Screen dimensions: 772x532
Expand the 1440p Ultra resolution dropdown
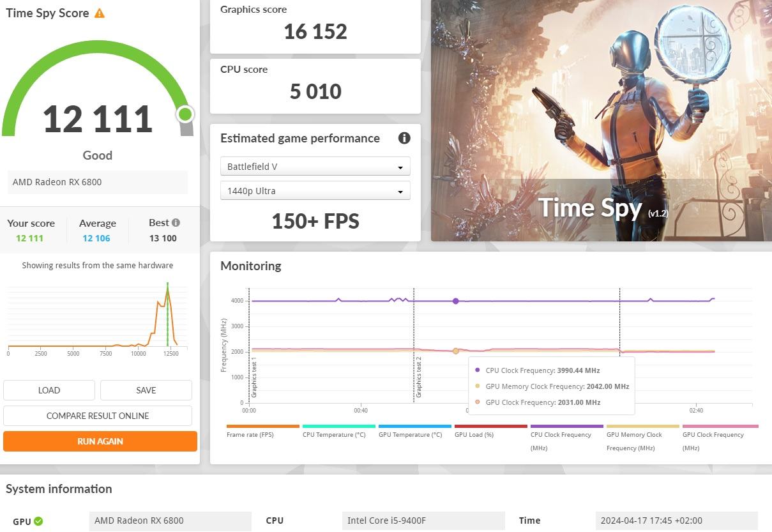click(x=315, y=191)
